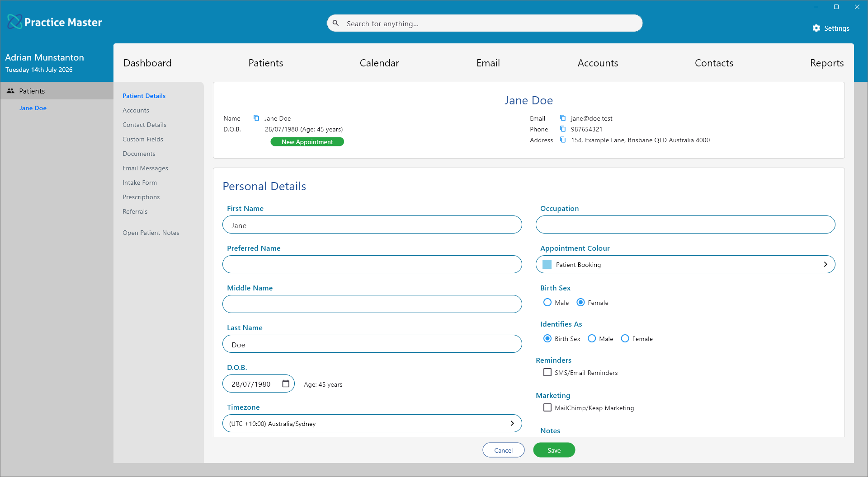Open the Contacts tab
This screenshot has width=868, height=477.
click(714, 63)
